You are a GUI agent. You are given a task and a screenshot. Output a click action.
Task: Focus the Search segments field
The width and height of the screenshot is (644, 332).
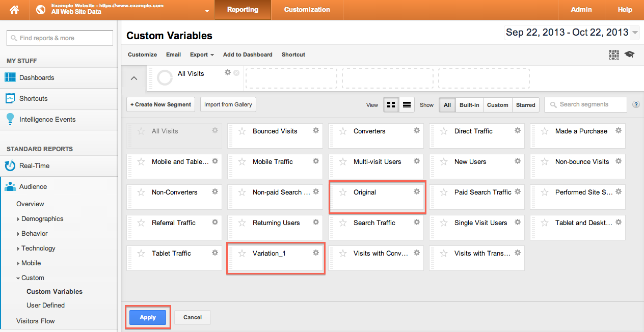pyautogui.click(x=586, y=104)
